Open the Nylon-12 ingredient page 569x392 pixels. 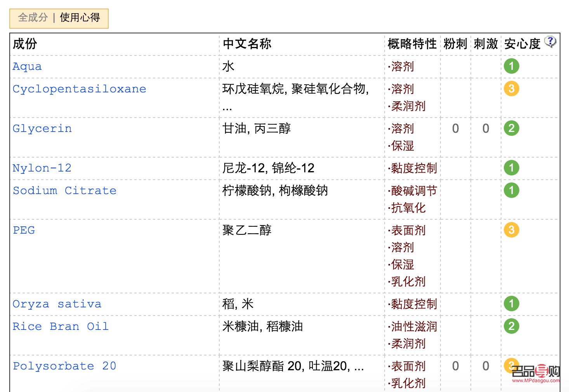point(42,168)
